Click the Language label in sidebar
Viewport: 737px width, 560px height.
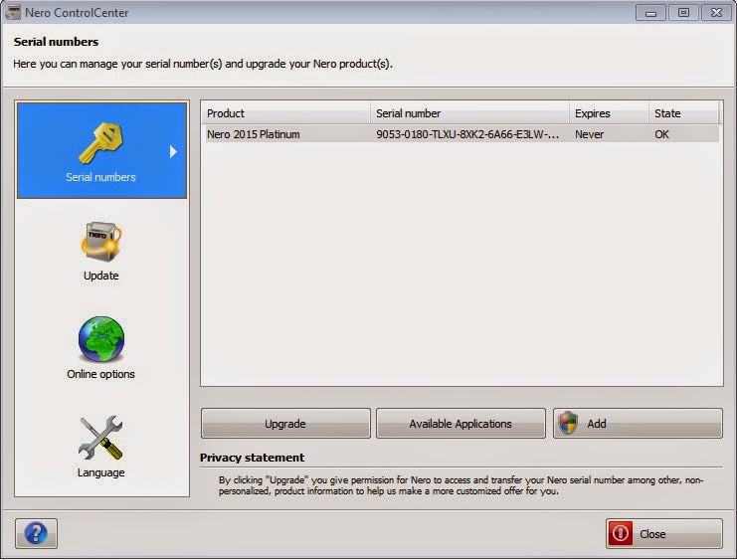101,472
